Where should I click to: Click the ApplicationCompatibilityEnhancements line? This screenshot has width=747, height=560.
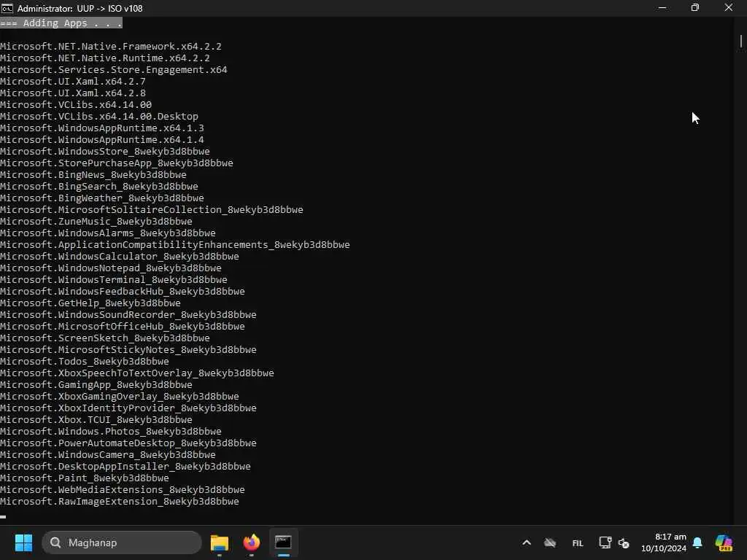click(175, 244)
